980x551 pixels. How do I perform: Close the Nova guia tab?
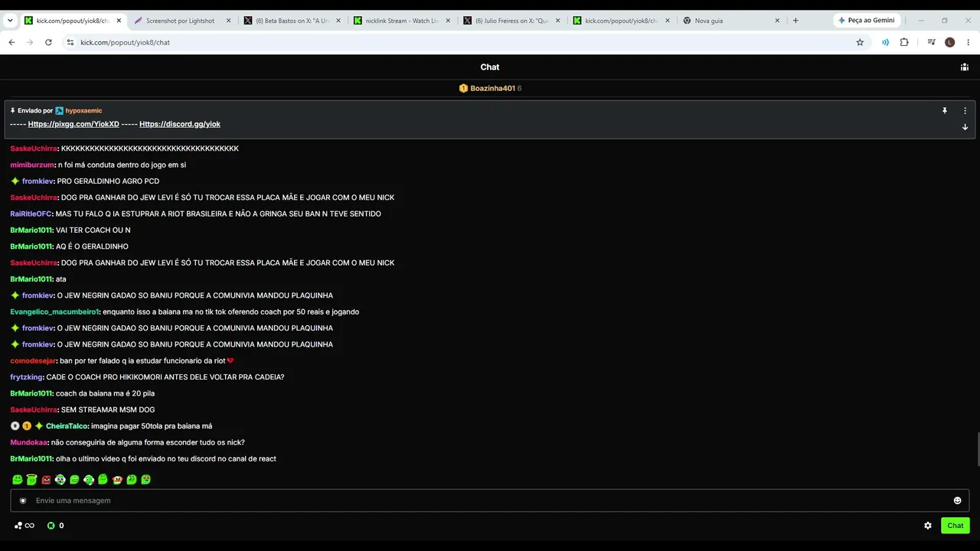(776, 21)
